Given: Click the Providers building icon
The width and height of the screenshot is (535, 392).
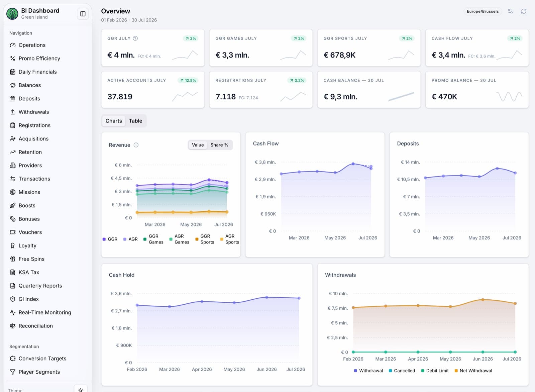Looking at the screenshot, I should [x=13, y=166].
